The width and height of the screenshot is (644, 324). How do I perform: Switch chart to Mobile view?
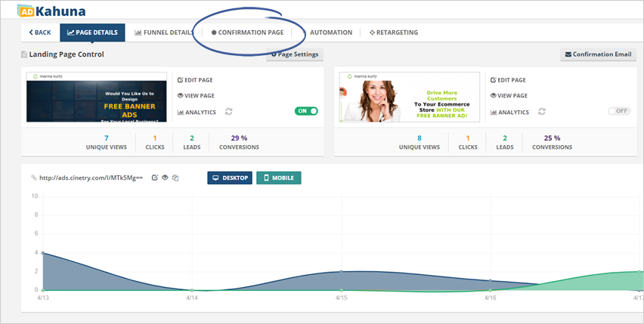[278, 177]
